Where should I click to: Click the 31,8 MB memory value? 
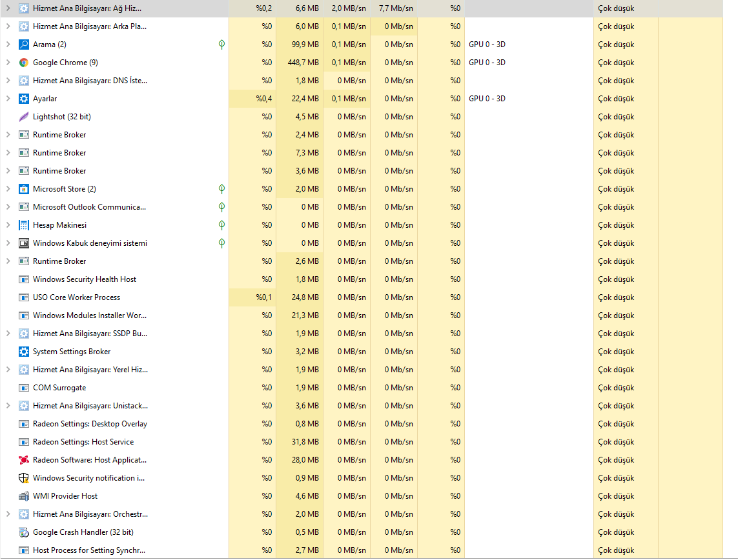305,442
